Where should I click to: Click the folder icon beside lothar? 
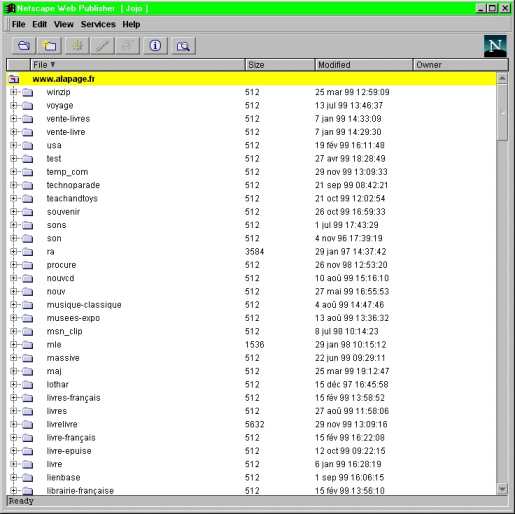point(28,385)
